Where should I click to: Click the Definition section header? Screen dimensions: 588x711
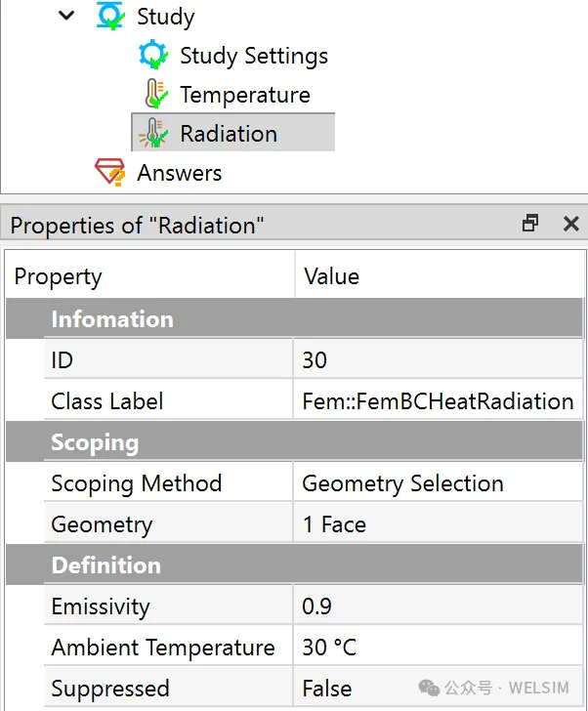[105, 565]
